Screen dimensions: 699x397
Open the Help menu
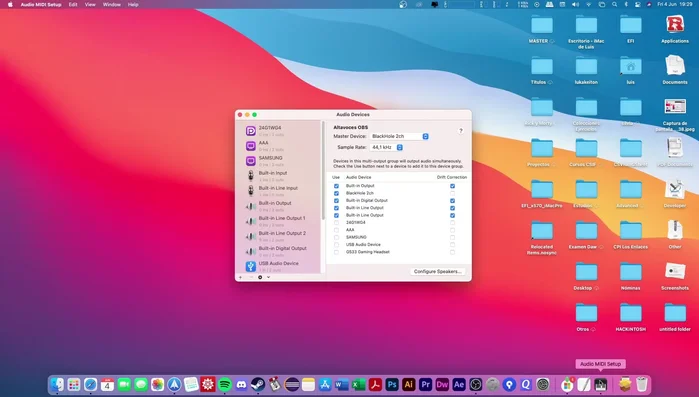(x=133, y=4)
